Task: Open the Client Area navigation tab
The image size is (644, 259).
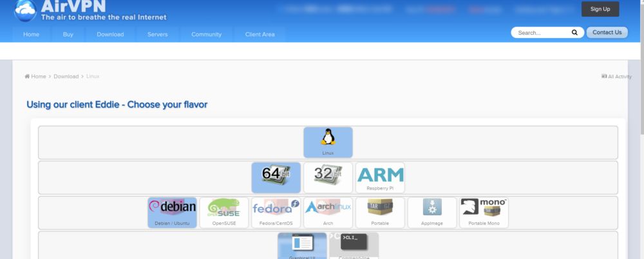Action: (260, 35)
